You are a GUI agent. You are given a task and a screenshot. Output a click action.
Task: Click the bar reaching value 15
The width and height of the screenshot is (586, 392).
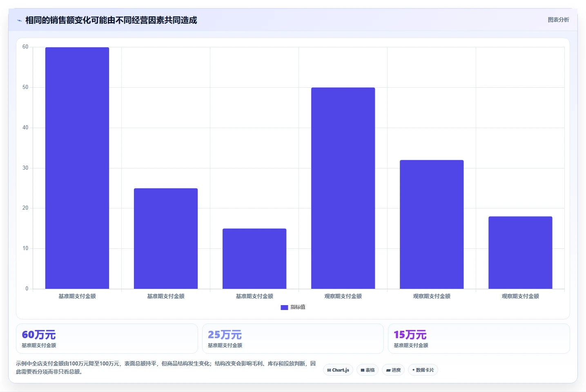tap(254, 259)
